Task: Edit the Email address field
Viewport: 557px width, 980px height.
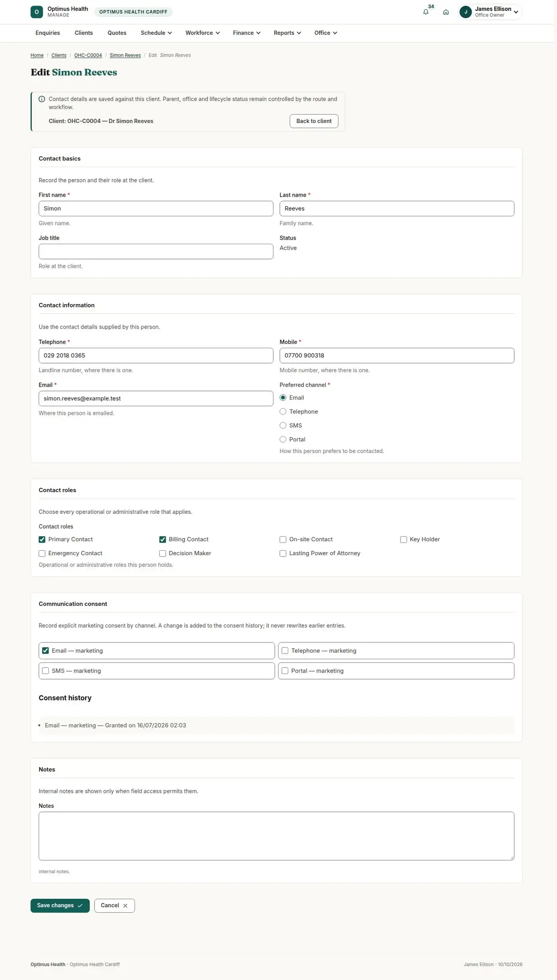Action: pos(156,398)
